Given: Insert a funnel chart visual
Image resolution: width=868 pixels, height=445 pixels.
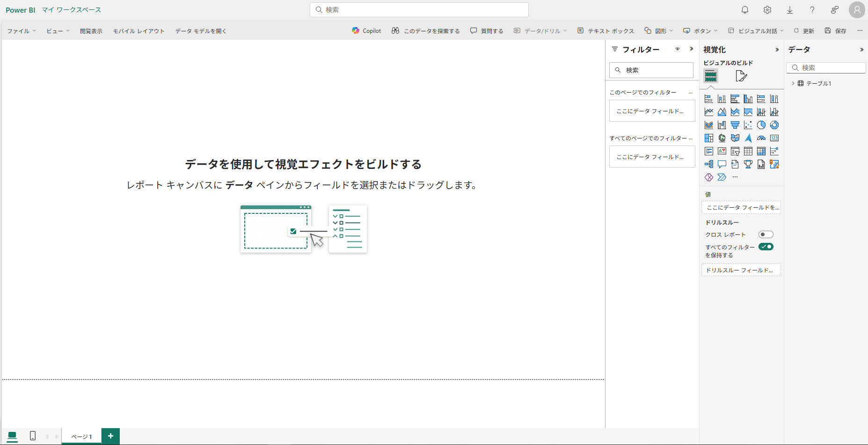Looking at the screenshot, I should pos(735,125).
